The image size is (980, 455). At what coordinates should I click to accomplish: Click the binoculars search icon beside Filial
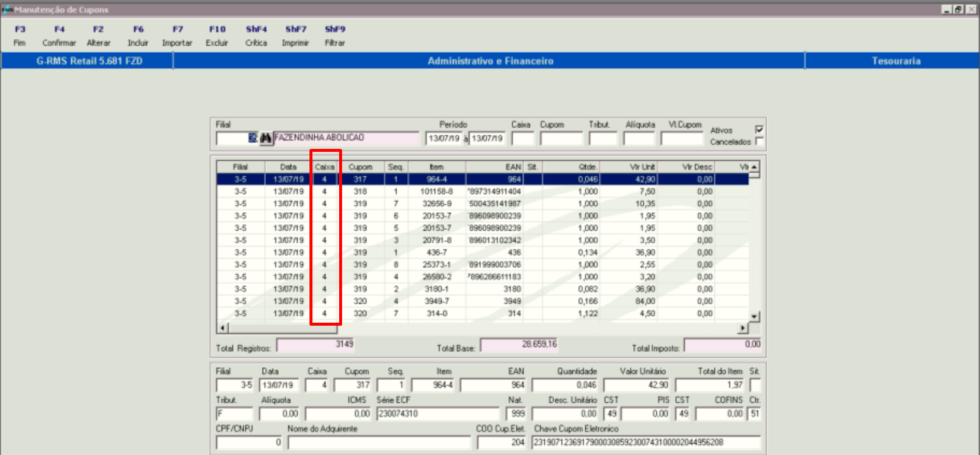[x=266, y=138]
